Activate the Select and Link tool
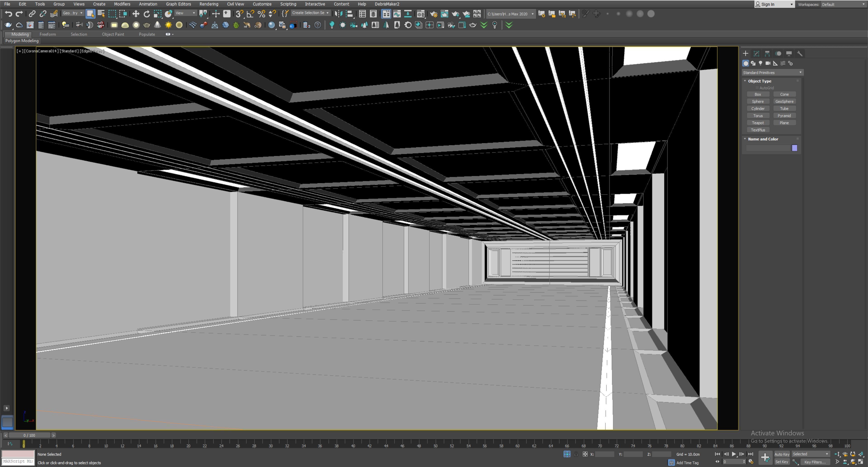The width and height of the screenshot is (868, 467). 32,14
